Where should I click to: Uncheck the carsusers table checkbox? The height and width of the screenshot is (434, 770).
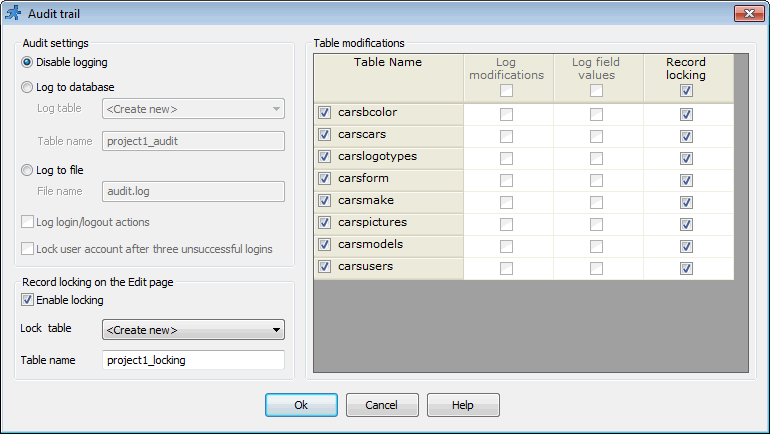[324, 267]
